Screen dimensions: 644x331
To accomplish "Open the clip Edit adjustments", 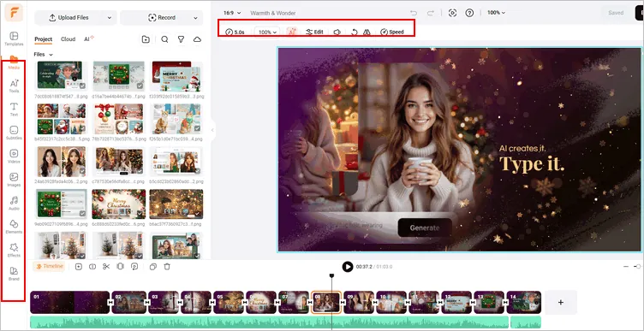I will point(314,32).
